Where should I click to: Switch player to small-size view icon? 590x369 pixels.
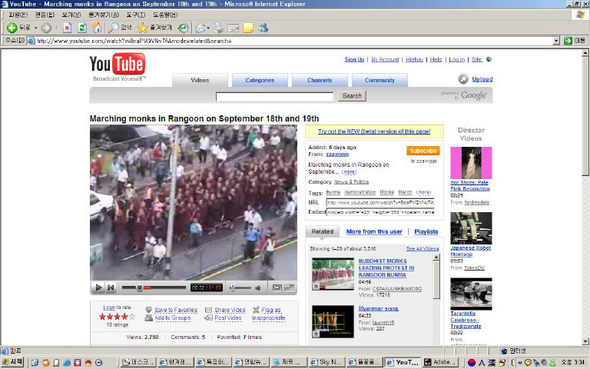[277, 287]
